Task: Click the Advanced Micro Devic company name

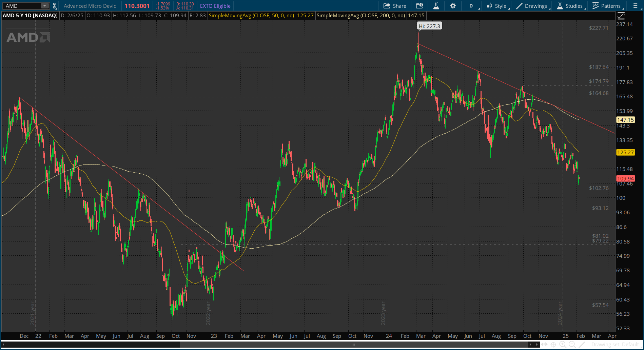Action: pos(90,6)
